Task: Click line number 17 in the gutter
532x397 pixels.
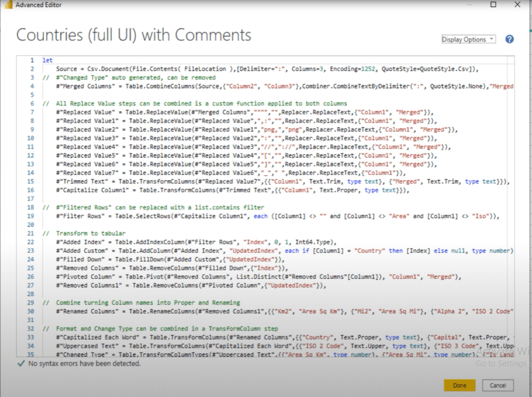Action: pyautogui.click(x=31, y=199)
